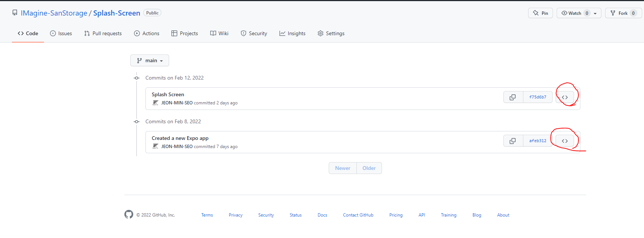Open Privacy footer link
The image size is (644, 238).
point(236,215)
